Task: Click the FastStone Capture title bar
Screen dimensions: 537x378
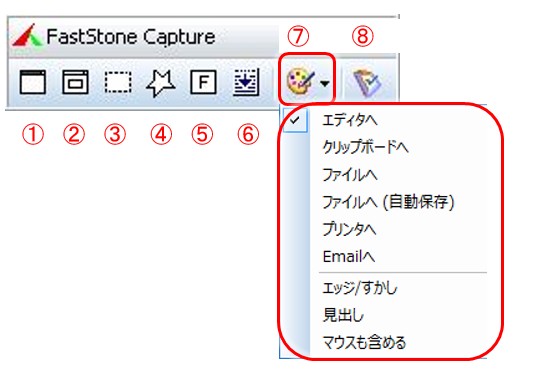Action: point(144,37)
